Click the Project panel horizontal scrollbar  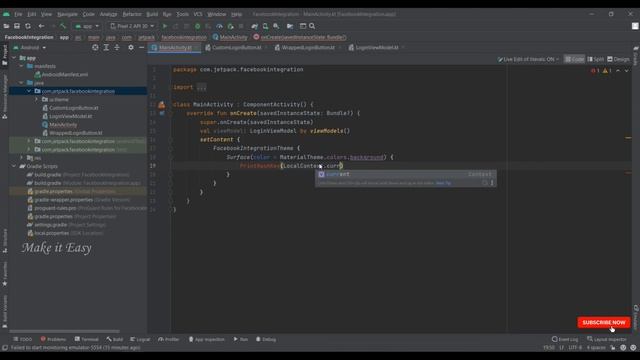point(64,331)
